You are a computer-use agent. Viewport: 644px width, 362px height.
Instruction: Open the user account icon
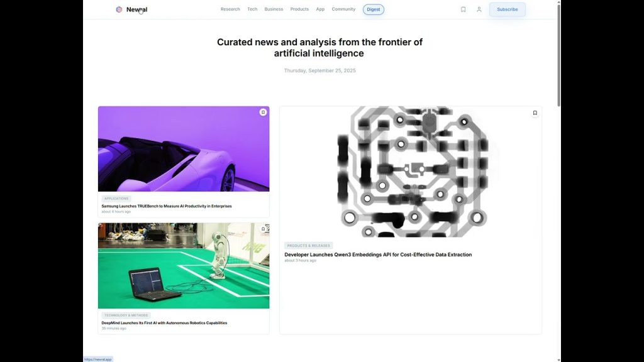tap(479, 9)
